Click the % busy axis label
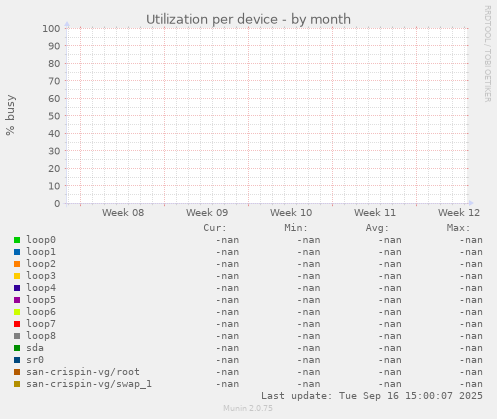The height and width of the screenshot is (419, 497). (10, 115)
